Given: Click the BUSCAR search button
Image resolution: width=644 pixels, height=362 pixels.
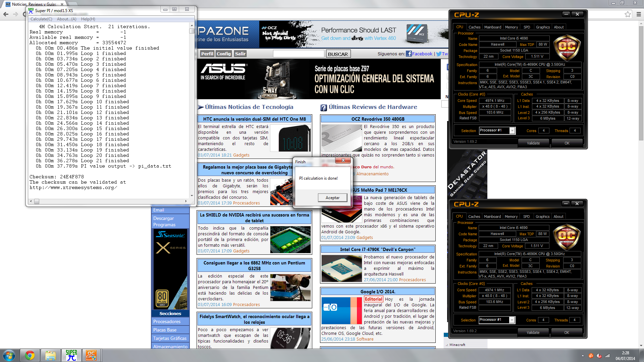Looking at the screenshot, I should [338, 54].
